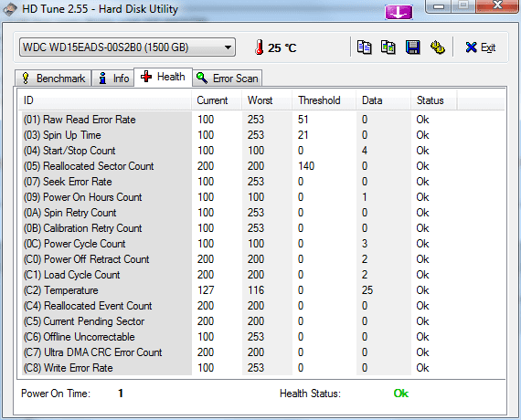Click current value 127 in Temperature row
Image resolution: width=521 pixels, height=420 pixels.
206,290
